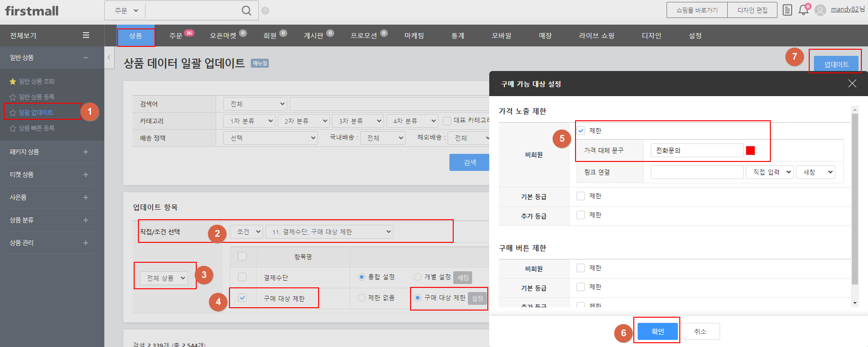Collapse the 일반 상품 sidebar section
The width and height of the screenshot is (868, 347).
tap(86, 58)
